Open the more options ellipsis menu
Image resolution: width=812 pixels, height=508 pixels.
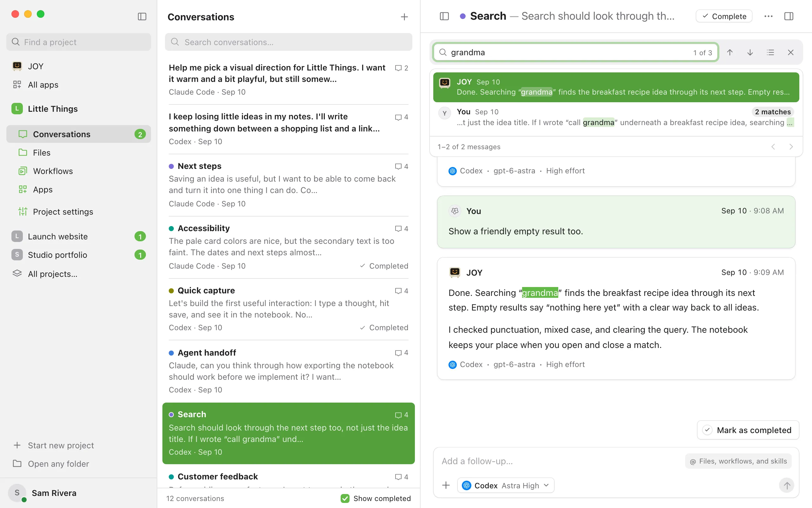[x=768, y=16]
